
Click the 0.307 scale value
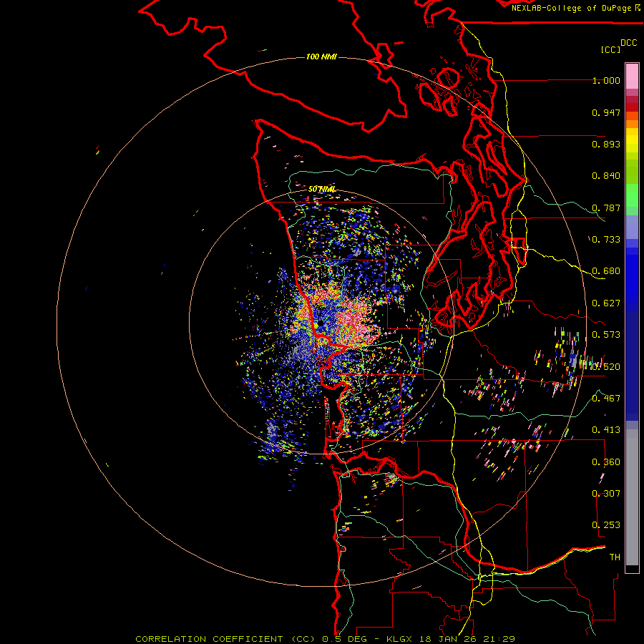(606, 493)
